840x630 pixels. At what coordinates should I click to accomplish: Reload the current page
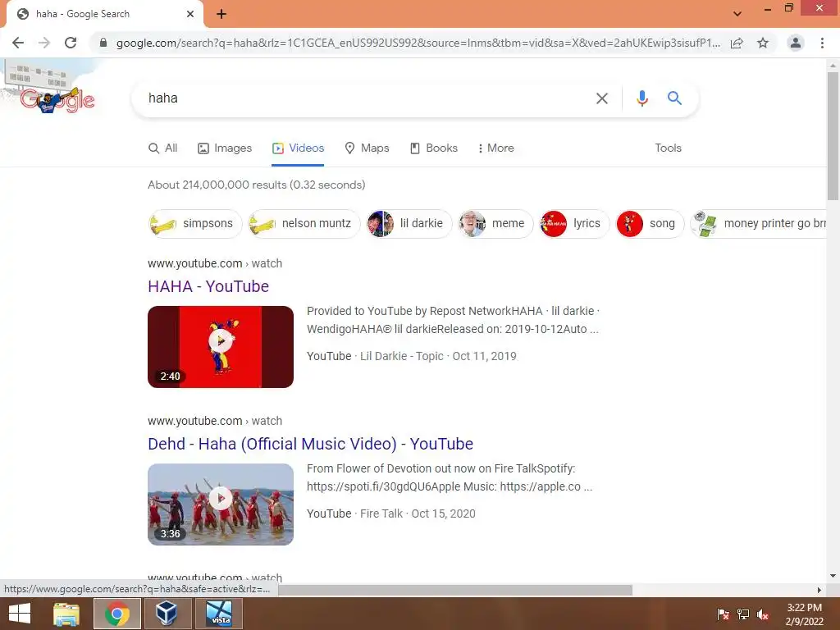(71, 43)
